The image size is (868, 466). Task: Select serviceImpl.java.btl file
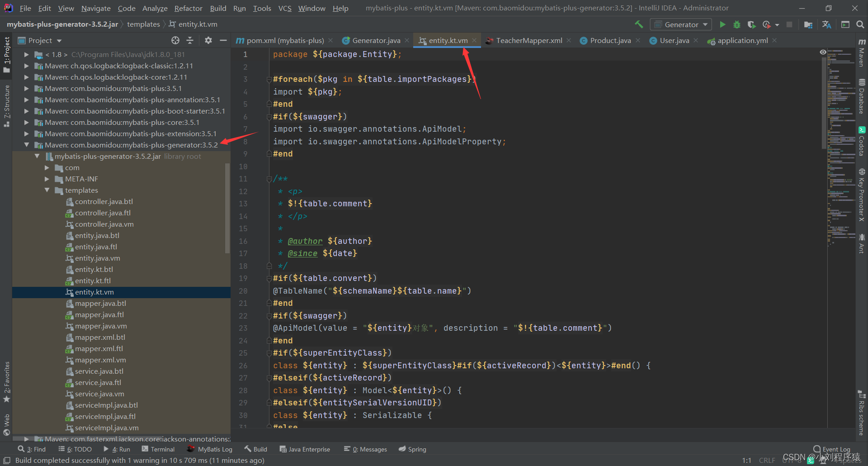[106, 405]
